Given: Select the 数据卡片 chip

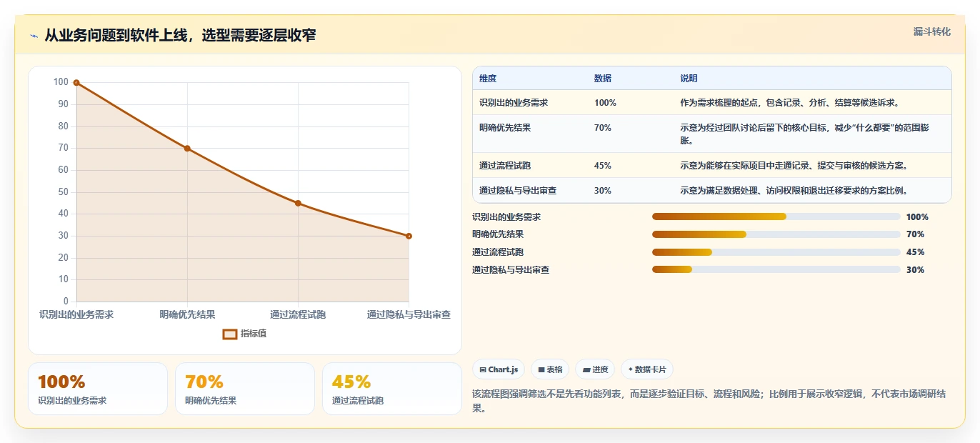Looking at the screenshot, I should (647, 369).
